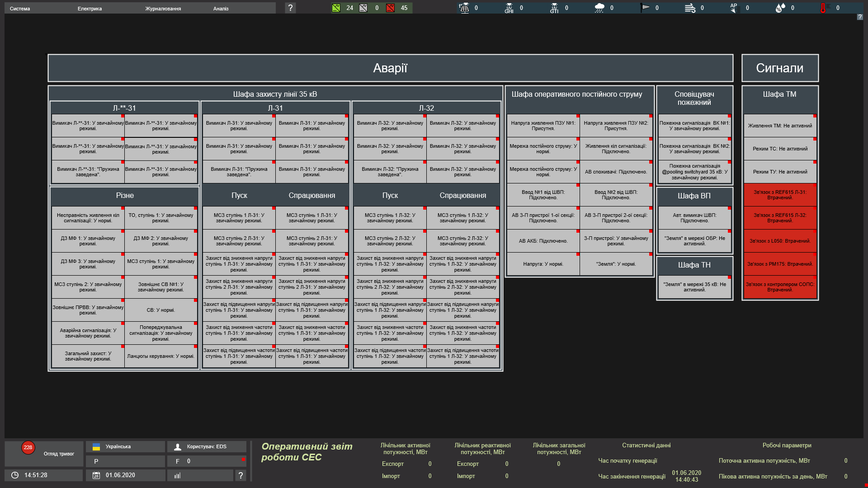Image resolution: width=868 pixels, height=488 pixels.
Task: Click the GHI irradiance sensor icon
Action: [509, 8]
